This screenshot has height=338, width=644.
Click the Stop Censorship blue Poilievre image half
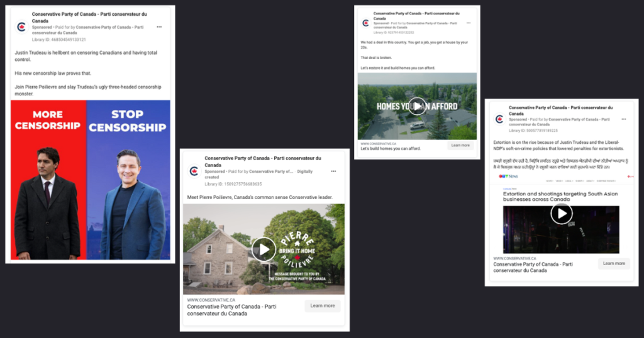pyautogui.click(x=128, y=180)
